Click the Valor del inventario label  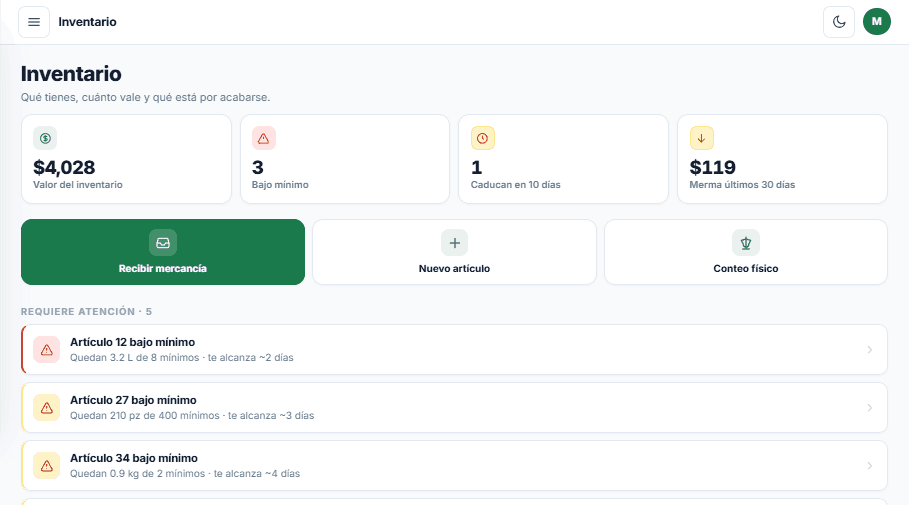click(x=78, y=185)
